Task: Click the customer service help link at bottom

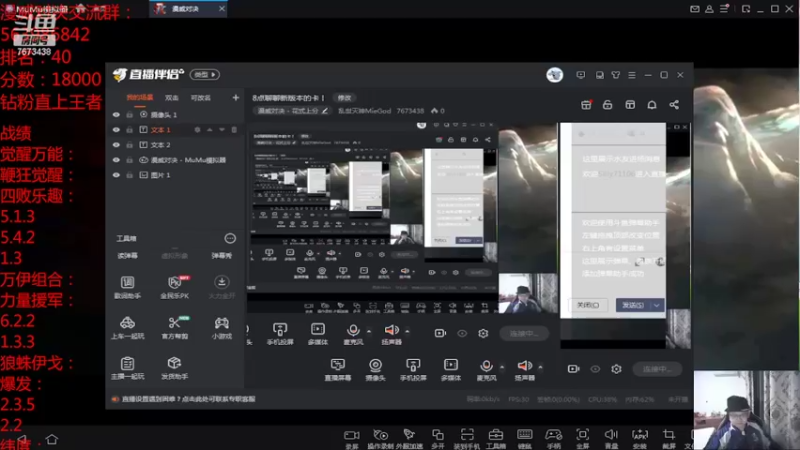Action: pyautogui.click(x=188, y=399)
